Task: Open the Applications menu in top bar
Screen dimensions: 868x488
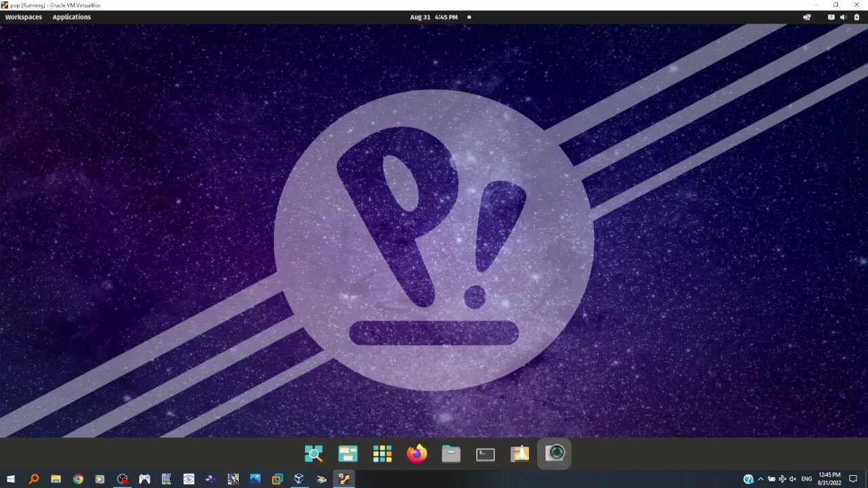Action: [x=72, y=17]
